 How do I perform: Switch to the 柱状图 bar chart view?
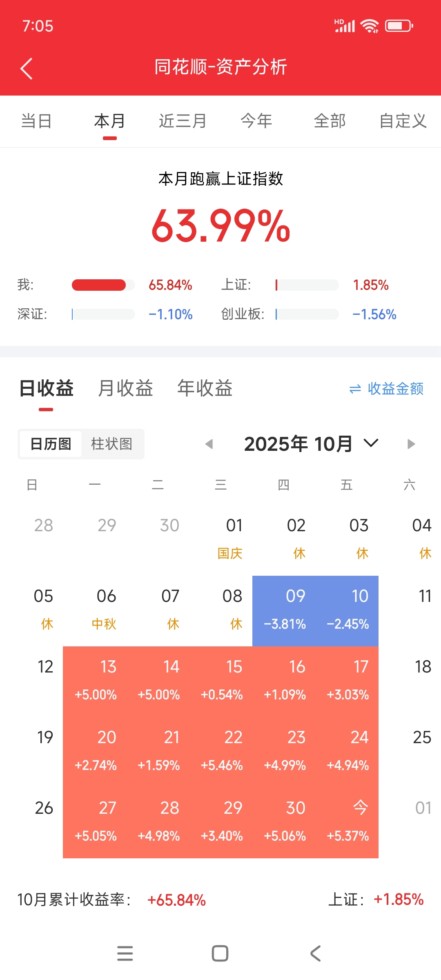[111, 444]
